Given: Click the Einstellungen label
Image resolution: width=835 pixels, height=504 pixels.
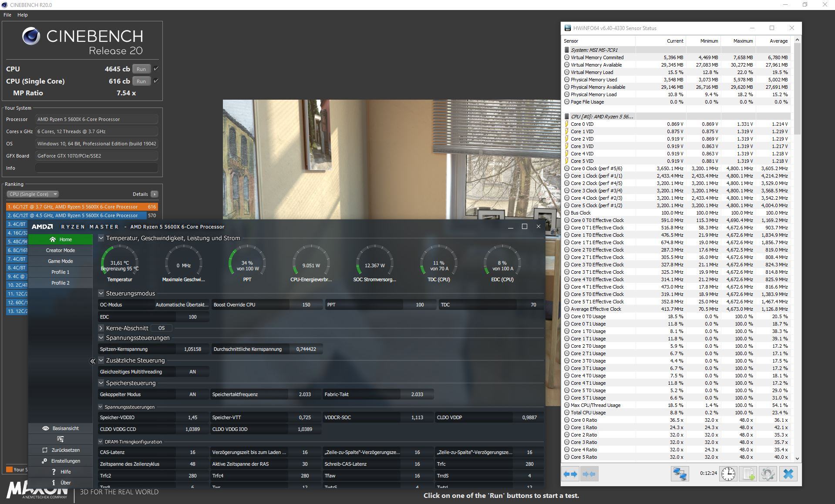Looking at the screenshot, I should pyautogui.click(x=66, y=461).
